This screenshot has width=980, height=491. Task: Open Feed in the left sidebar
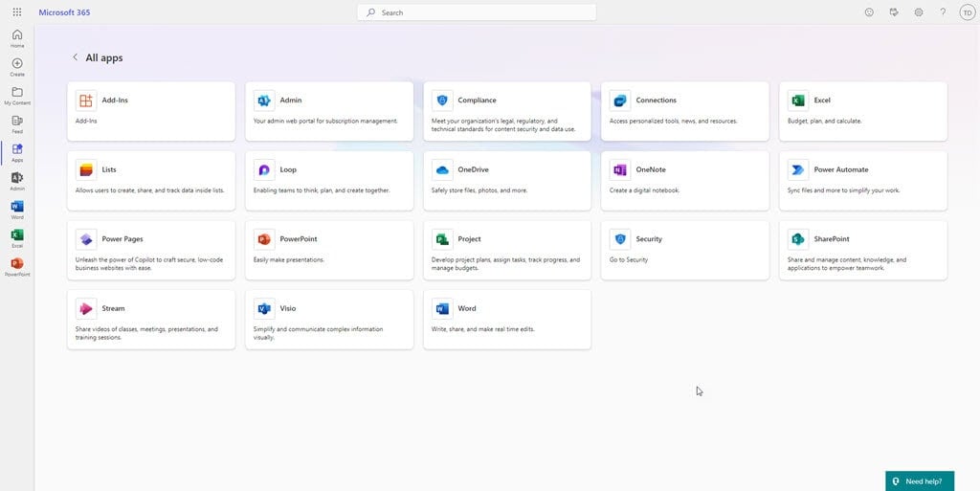click(17, 125)
